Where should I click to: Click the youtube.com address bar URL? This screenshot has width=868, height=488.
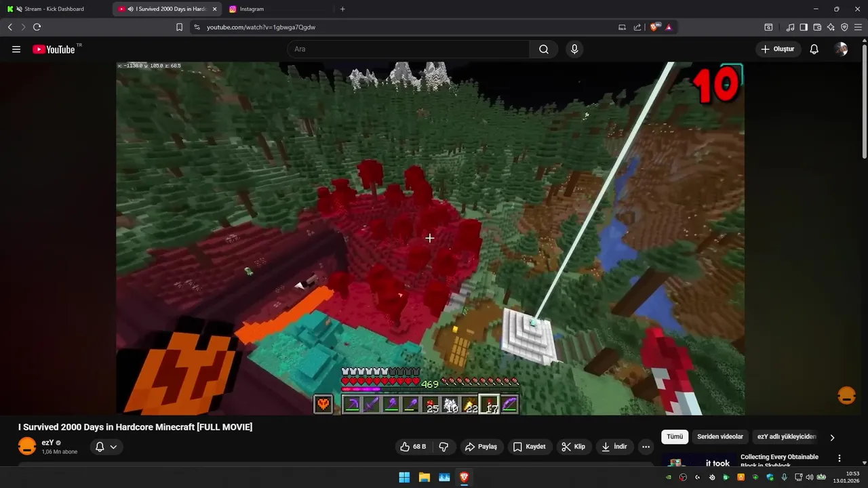click(260, 27)
